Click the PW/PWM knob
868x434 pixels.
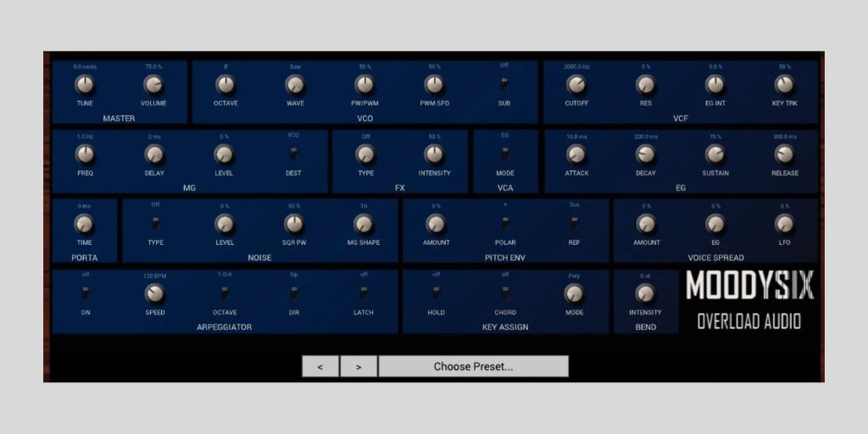[x=364, y=85]
